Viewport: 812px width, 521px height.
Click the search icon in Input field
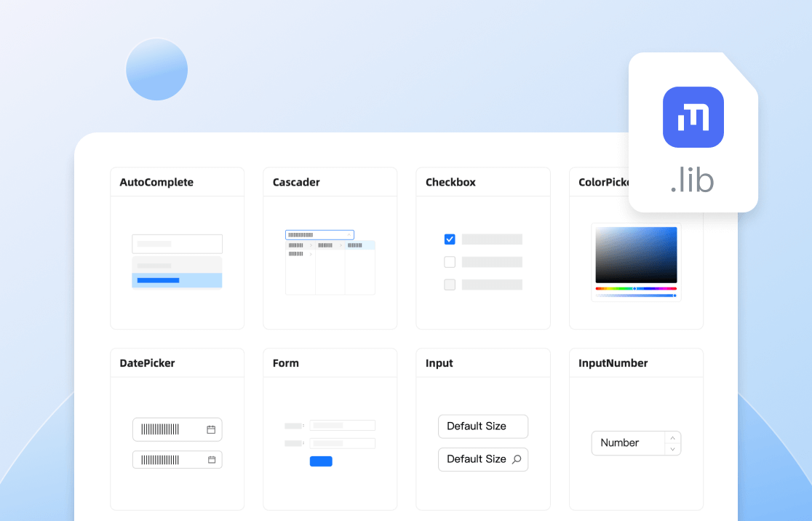click(x=517, y=459)
